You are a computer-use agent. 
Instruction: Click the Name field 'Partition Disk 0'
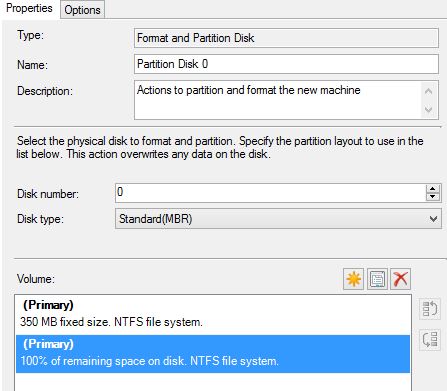coord(286,64)
